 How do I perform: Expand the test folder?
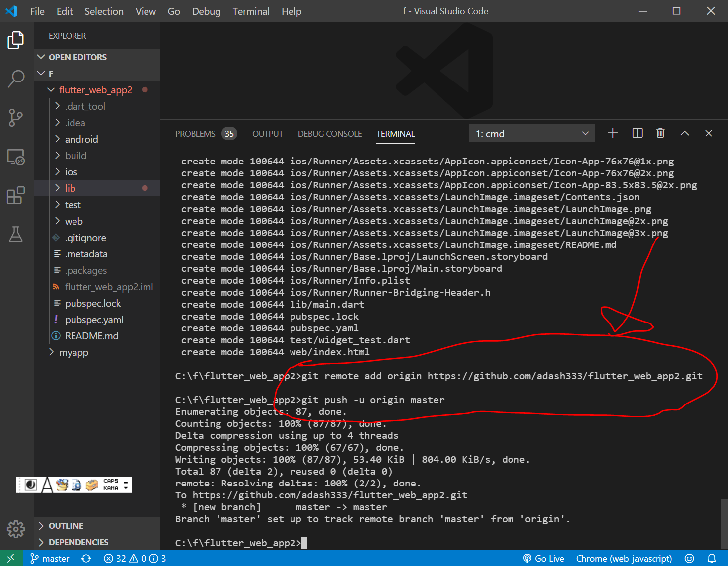coord(97,205)
